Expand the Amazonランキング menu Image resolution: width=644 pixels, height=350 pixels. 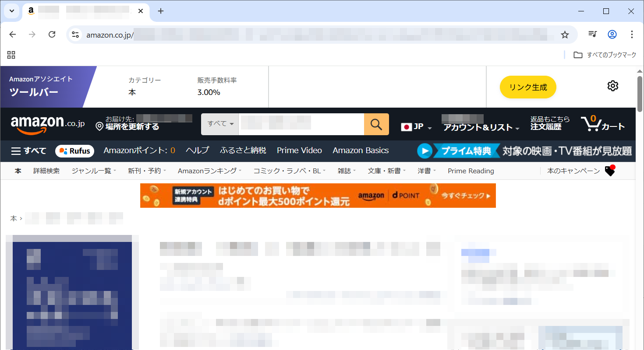209,171
